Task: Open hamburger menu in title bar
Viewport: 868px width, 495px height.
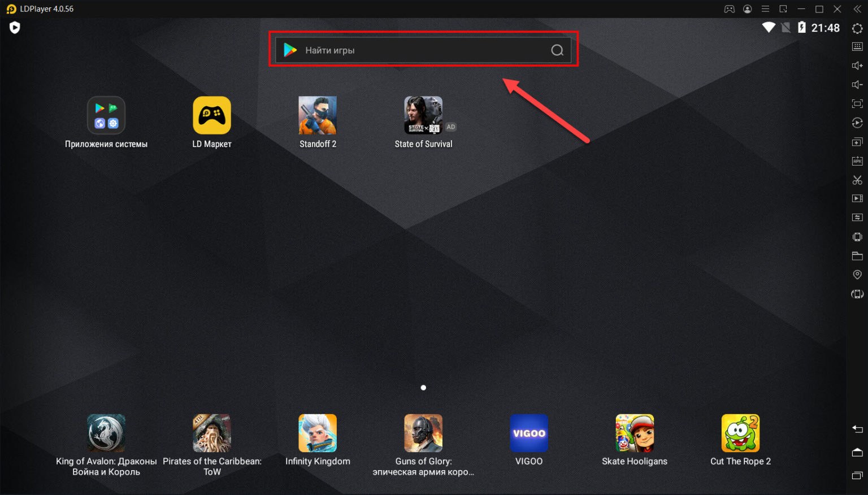Action: 765,9
